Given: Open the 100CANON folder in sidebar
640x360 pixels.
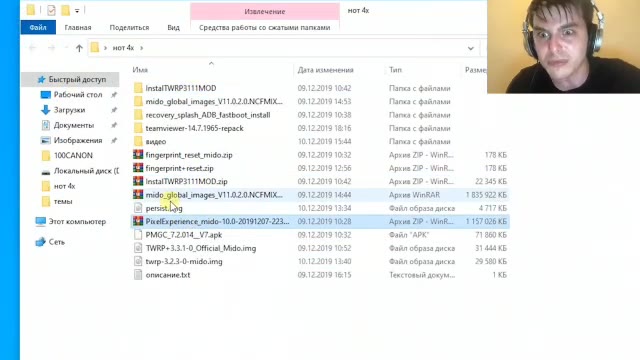Looking at the screenshot, I should 73,156.
